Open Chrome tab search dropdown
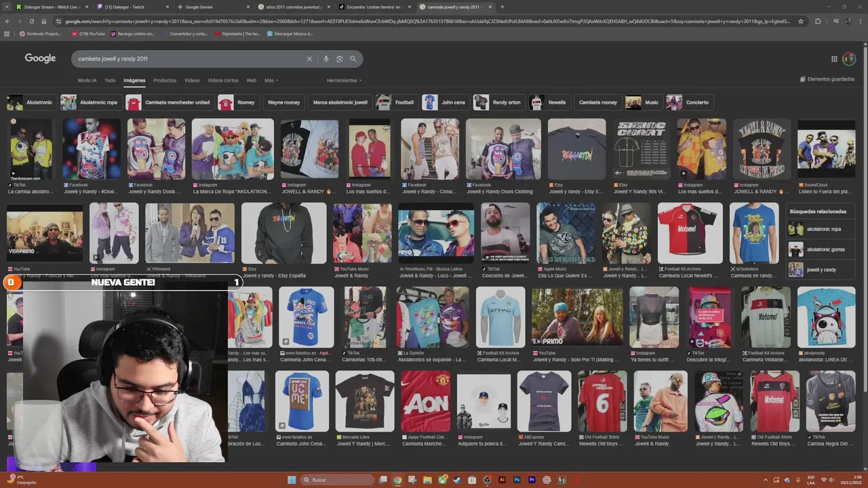The width and height of the screenshot is (868, 488). coord(7,7)
